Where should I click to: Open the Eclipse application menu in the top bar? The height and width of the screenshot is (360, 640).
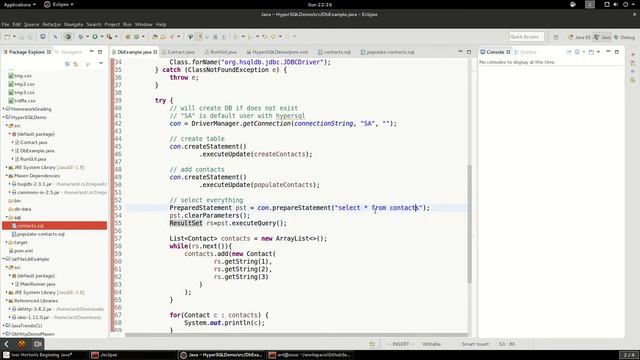(59, 4)
